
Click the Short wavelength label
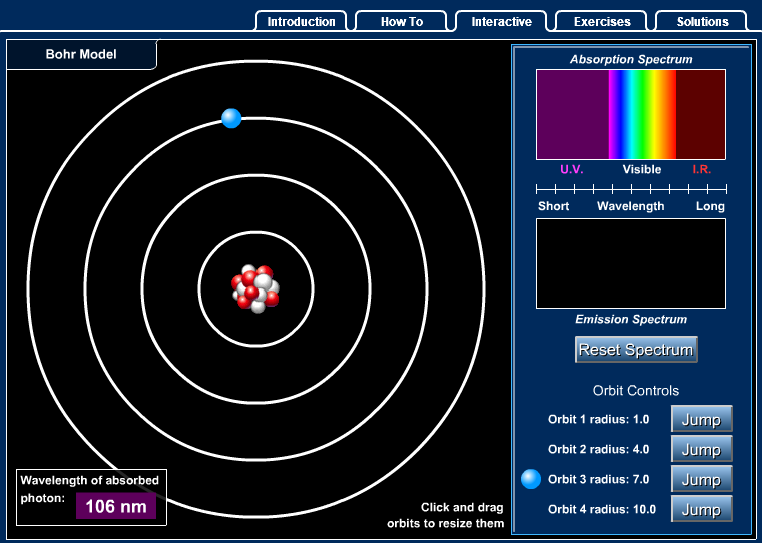554,206
